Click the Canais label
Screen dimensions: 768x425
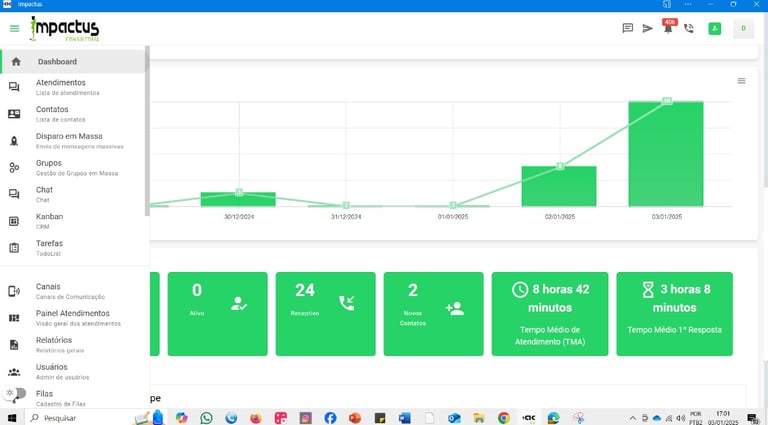[48, 286]
